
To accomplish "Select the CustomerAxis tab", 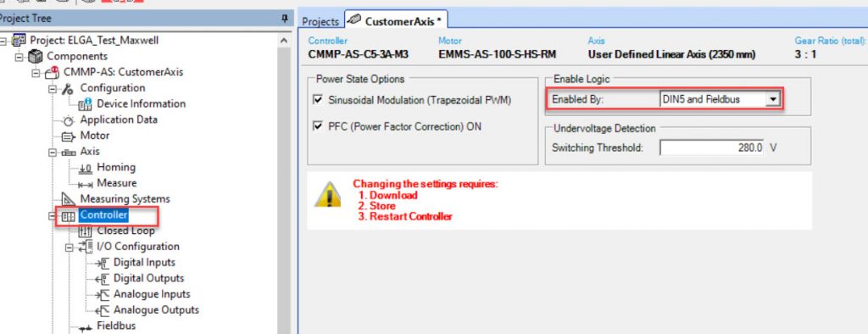I will pyautogui.click(x=396, y=21).
